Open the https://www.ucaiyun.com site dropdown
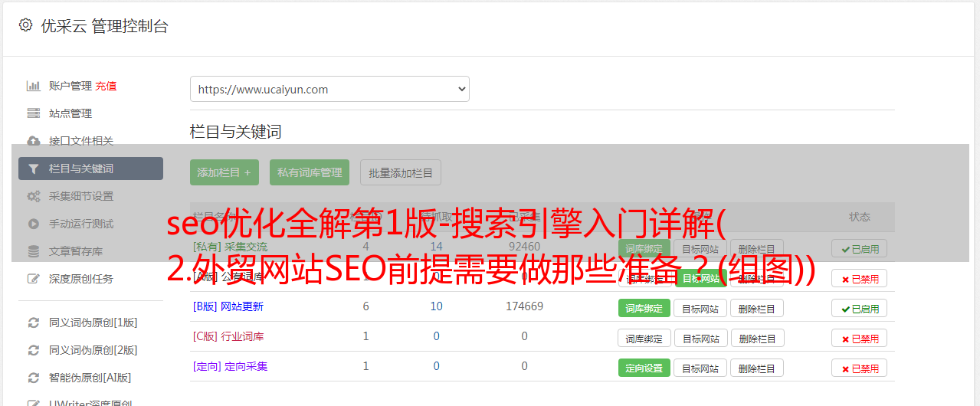Screen dimensions: 980x406 click(x=329, y=89)
